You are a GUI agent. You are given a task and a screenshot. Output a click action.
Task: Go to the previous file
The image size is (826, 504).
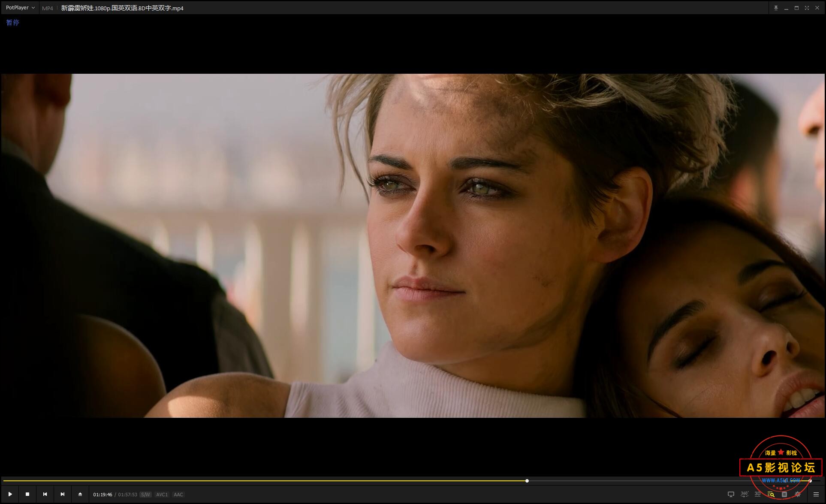pyautogui.click(x=45, y=494)
